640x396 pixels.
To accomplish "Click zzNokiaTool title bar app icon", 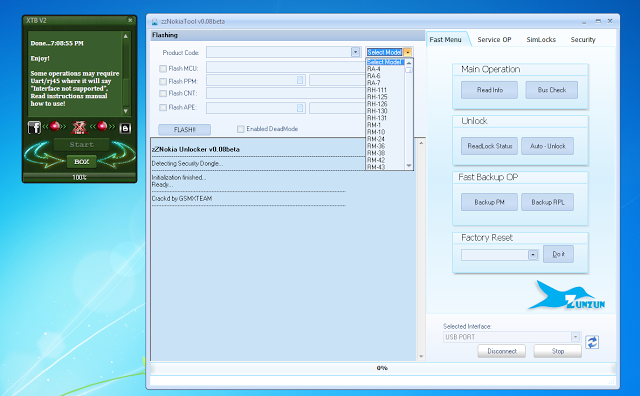I will (x=155, y=22).
